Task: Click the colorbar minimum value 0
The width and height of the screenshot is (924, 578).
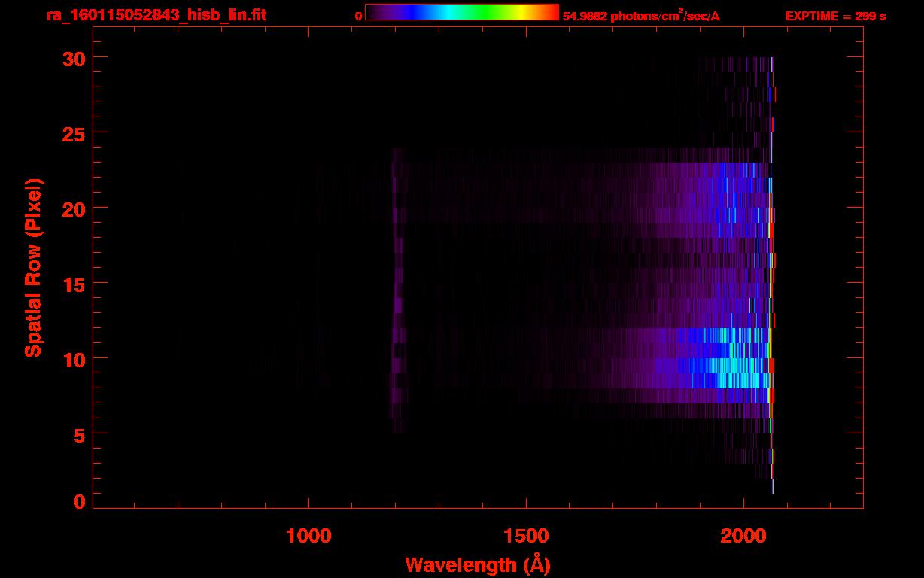Action: click(x=359, y=16)
